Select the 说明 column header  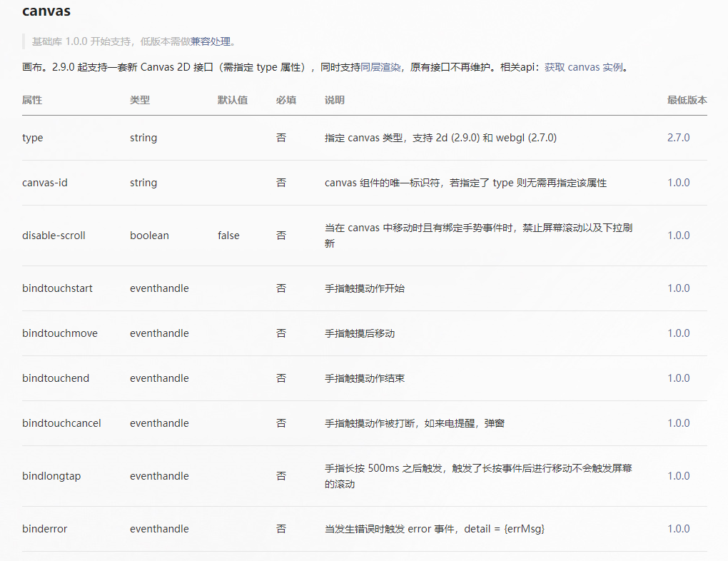click(x=334, y=100)
